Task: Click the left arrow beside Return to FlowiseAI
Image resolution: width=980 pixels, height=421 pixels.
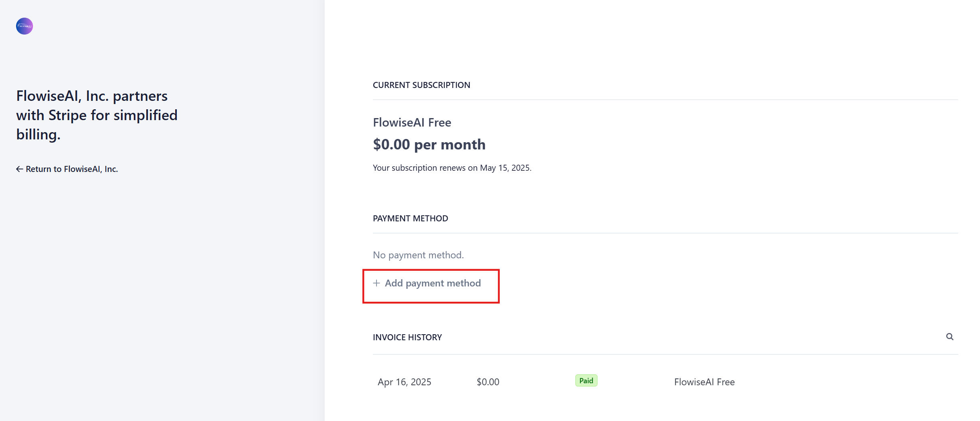Action: pyautogui.click(x=19, y=169)
